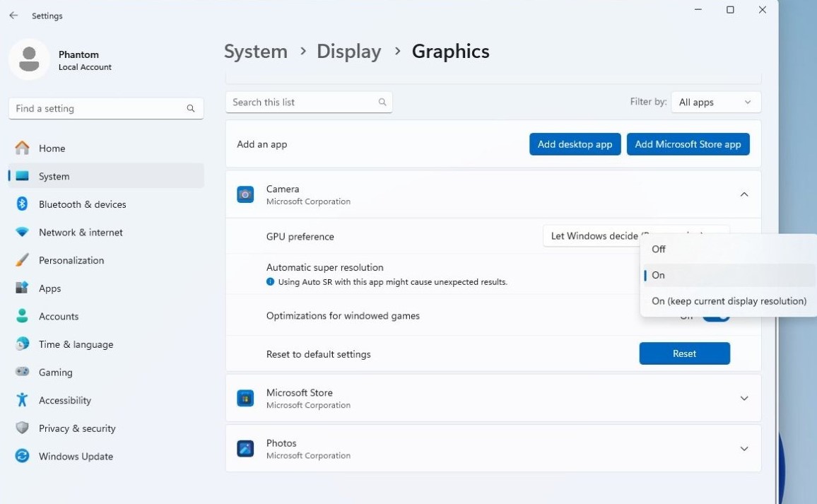This screenshot has height=504, width=817.
Task: Navigate to Display breadcrumb
Action: point(348,51)
